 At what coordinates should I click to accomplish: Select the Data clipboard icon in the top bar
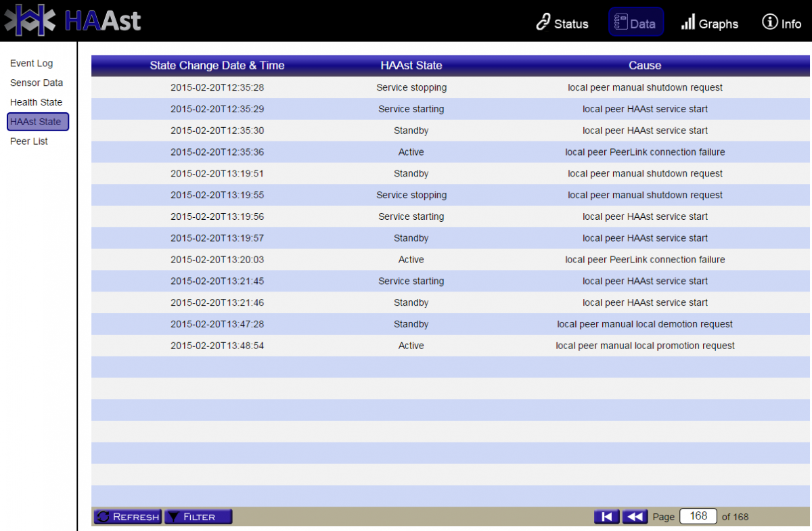pos(621,21)
